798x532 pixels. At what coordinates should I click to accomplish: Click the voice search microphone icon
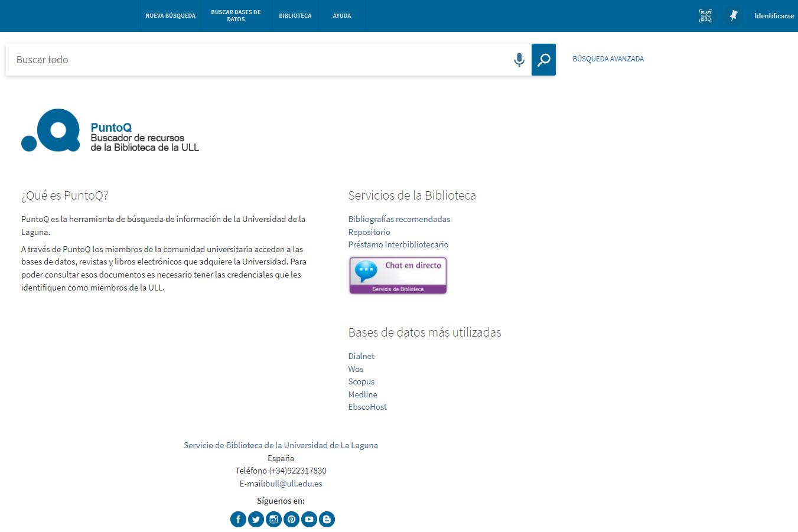[x=519, y=60]
